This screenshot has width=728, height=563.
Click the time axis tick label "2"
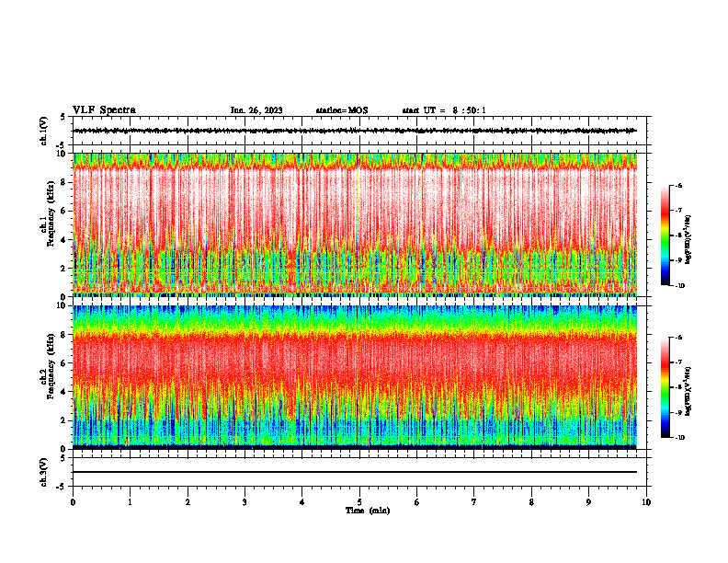coord(188,502)
